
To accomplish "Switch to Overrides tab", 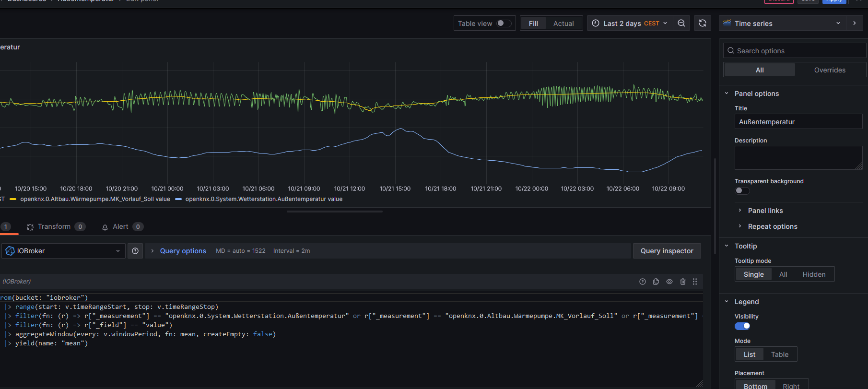I will coord(830,70).
